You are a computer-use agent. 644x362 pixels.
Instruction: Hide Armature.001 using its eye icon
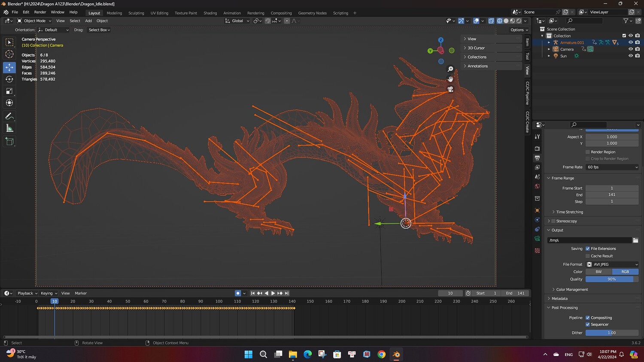pyautogui.click(x=630, y=42)
